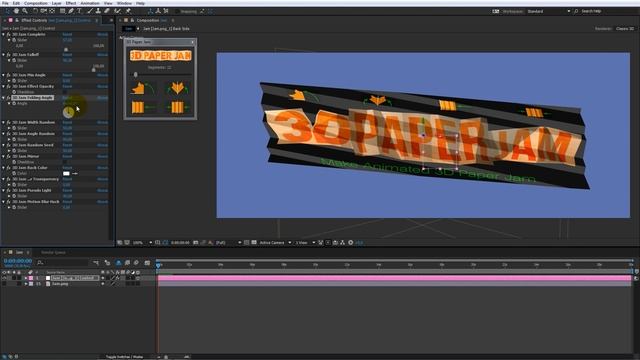Open the viewer magnification 100% dropdown
The image size is (640, 360).
click(x=142, y=242)
